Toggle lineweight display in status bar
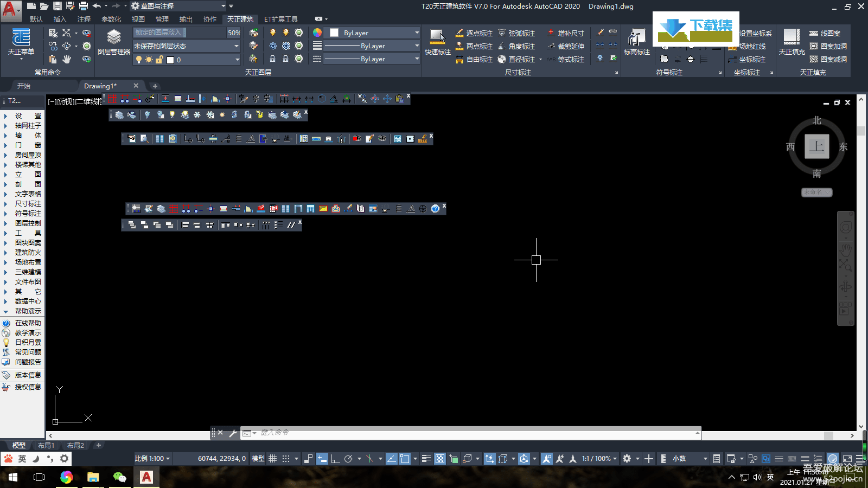 point(426,459)
